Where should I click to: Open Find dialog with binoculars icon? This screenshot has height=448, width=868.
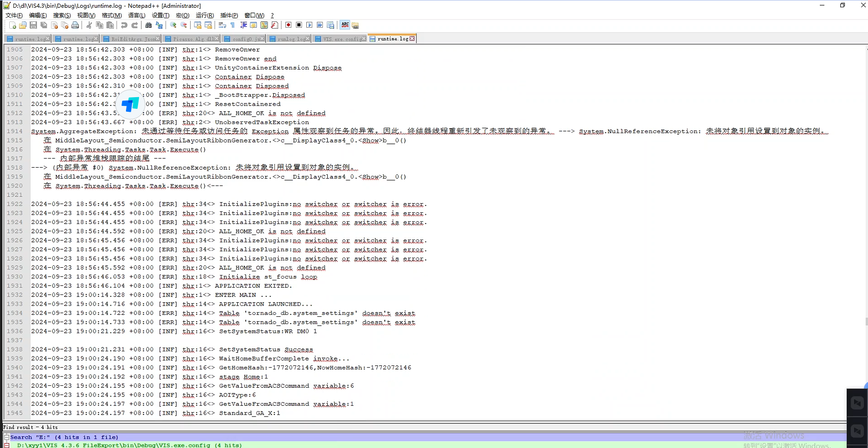(x=148, y=25)
